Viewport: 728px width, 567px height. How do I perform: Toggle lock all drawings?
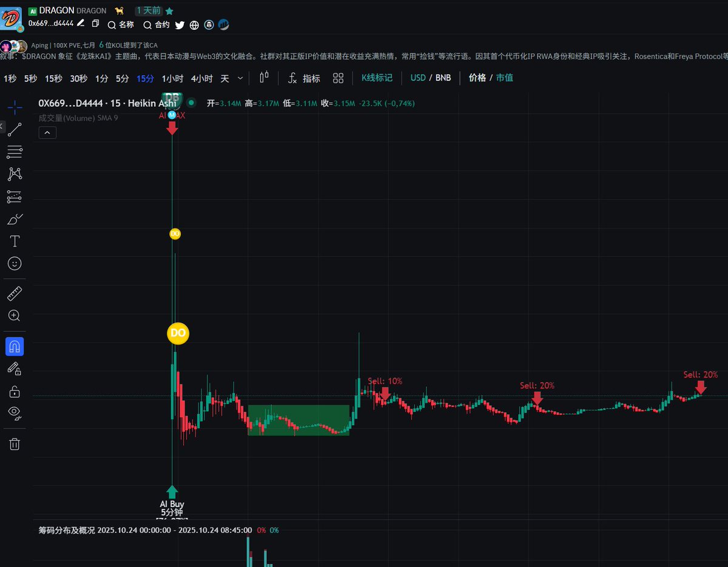(15, 391)
